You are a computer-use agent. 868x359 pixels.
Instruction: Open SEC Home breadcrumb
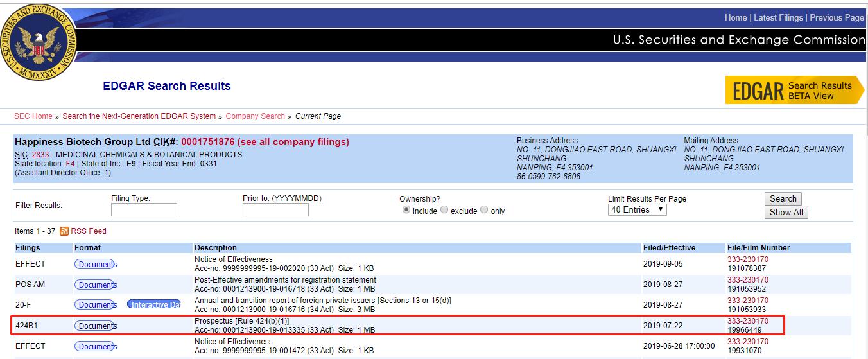pos(33,116)
